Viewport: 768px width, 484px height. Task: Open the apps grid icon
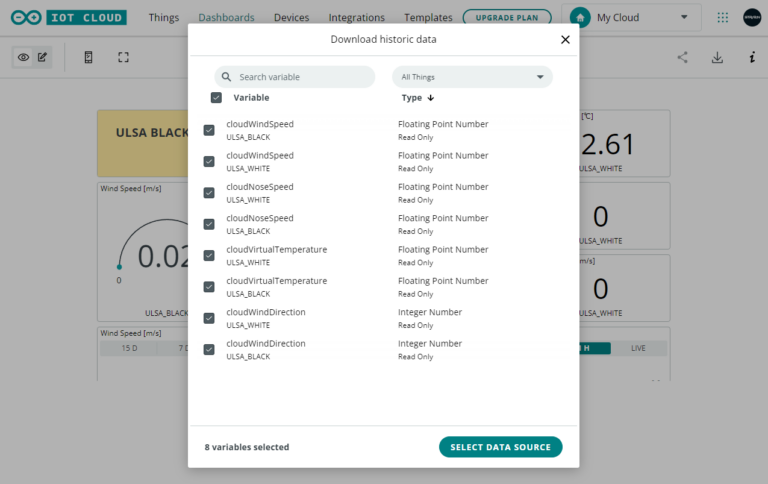click(723, 17)
